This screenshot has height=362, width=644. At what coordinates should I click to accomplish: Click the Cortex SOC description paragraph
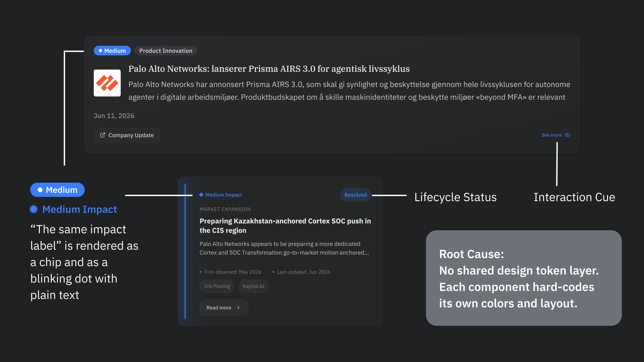(x=284, y=248)
